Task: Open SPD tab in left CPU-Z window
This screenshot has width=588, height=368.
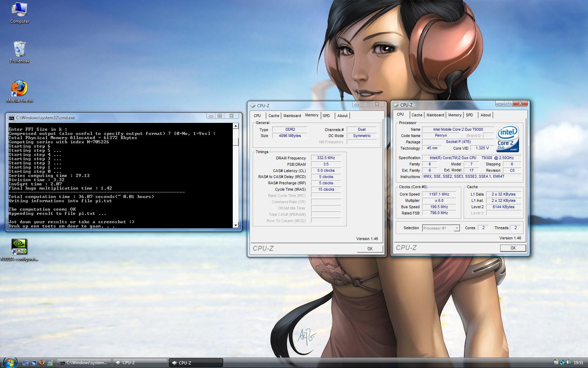Action: click(326, 116)
